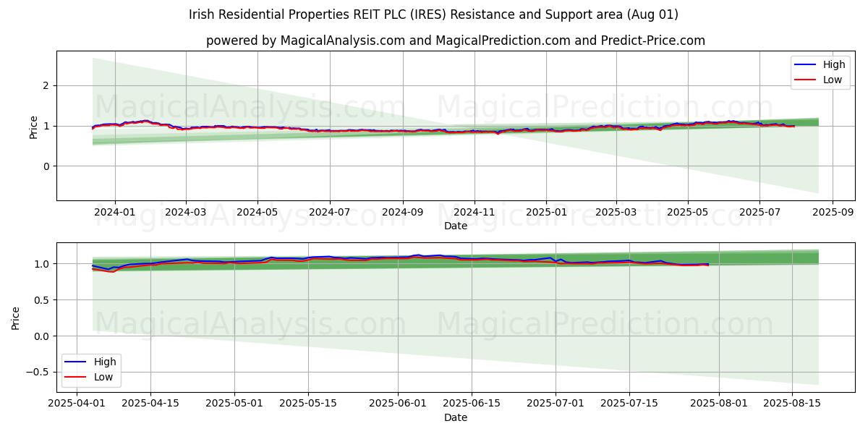The width and height of the screenshot is (868, 434).
Task: Click 'High' in the top chart legend
Action: [834, 64]
